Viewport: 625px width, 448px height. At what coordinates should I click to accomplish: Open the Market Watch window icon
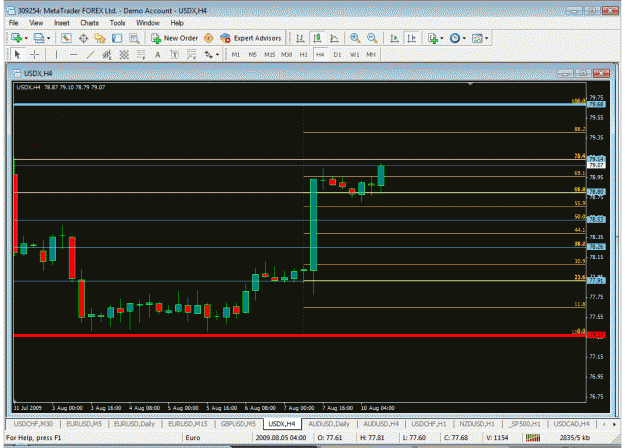click(x=66, y=38)
